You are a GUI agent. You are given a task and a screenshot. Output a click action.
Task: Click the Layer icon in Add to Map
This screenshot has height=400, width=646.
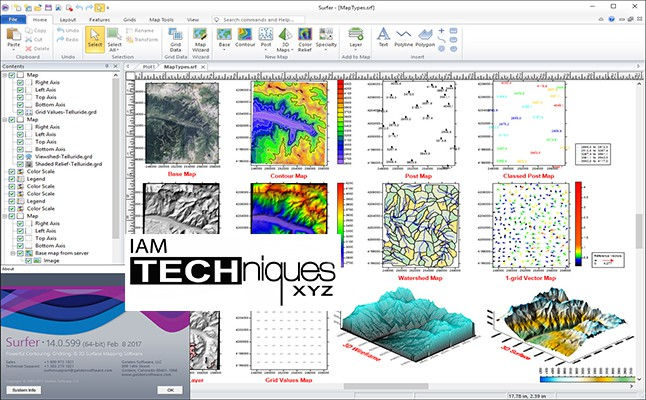point(356,34)
